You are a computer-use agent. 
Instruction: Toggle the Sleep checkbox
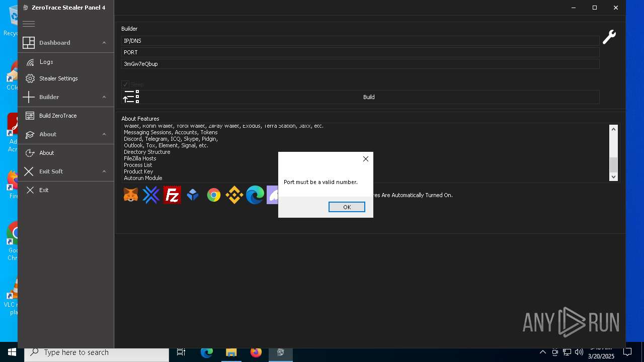[125, 84]
